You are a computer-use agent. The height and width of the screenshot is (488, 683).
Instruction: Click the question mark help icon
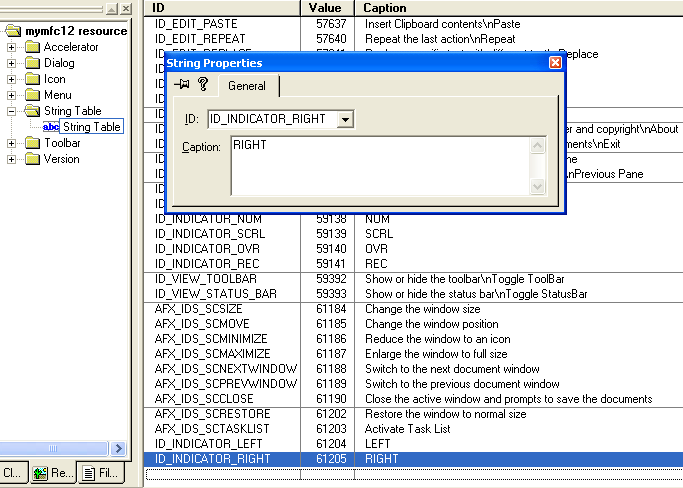coord(202,85)
